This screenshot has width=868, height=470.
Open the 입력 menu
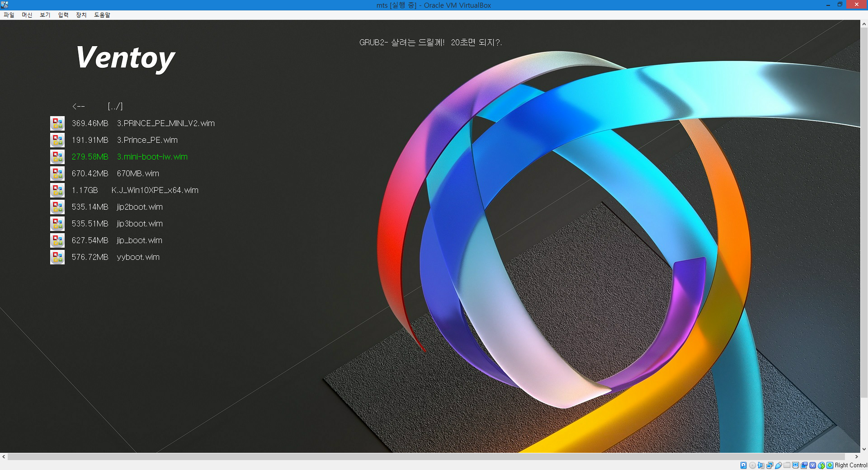coord(63,15)
